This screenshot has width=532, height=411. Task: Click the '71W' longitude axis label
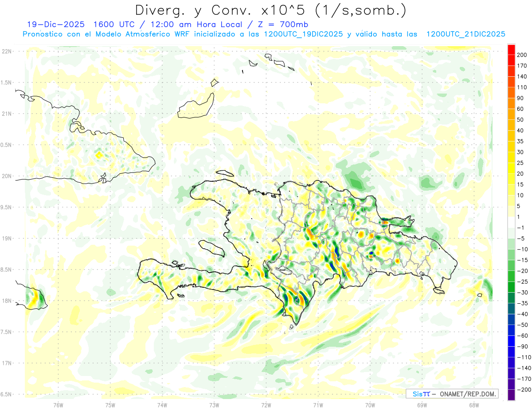click(x=318, y=405)
